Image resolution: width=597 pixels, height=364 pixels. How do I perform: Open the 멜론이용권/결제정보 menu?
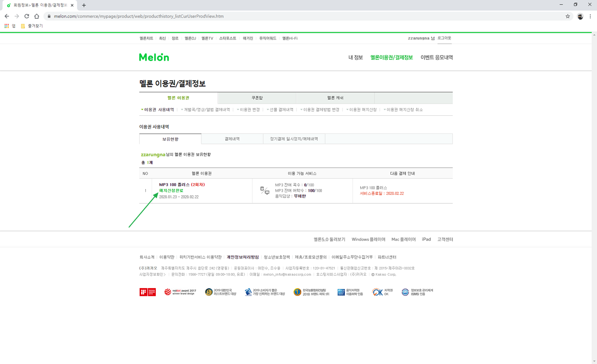[x=391, y=58]
